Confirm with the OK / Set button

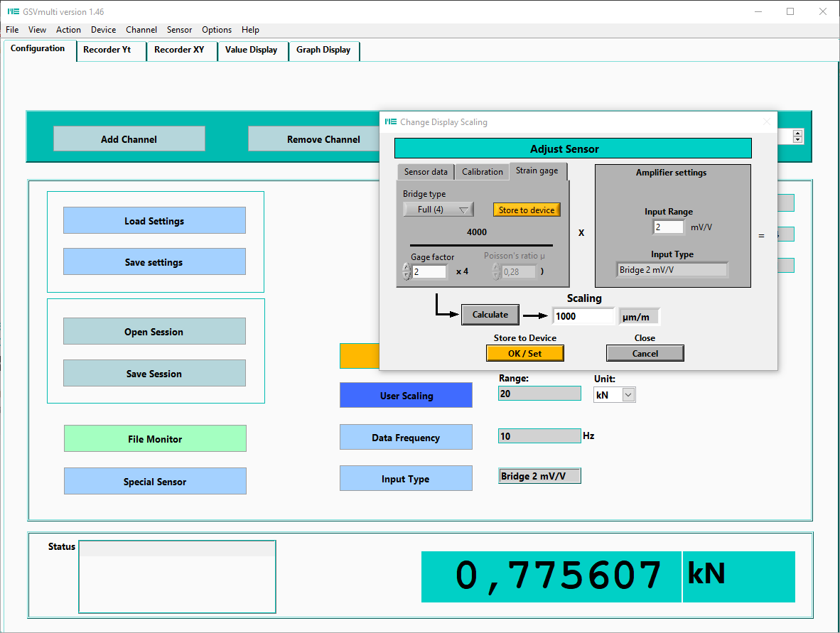tap(524, 353)
